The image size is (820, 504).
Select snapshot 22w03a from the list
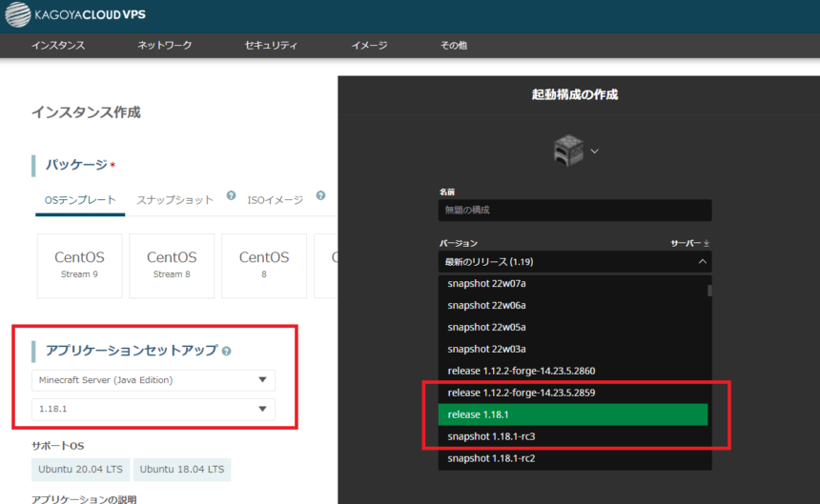coord(573,349)
